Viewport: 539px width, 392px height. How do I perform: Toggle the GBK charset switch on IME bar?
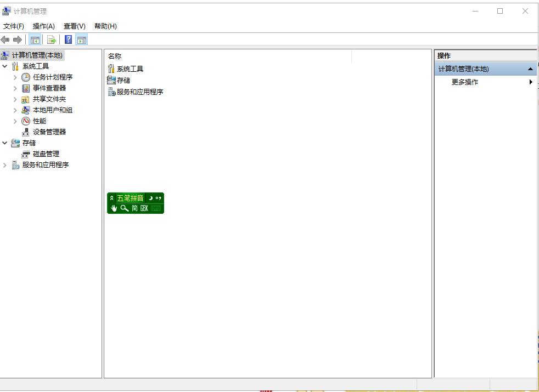click(x=144, y=208)
